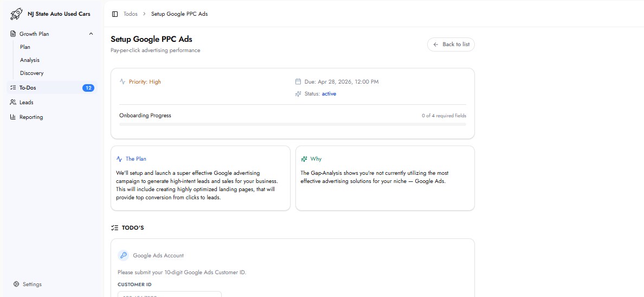Click the To-Dos checklist icon

point(13,87)
